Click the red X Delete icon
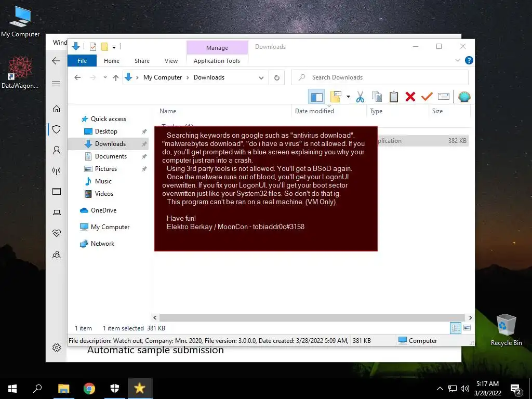532x399 pixels. (x=410, y=97)
